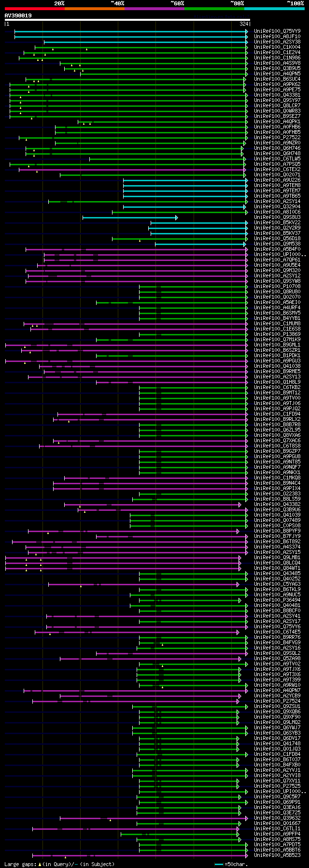Click the label UniRef100_C1MUM8
Viewport: 309px width, 868px height.
coord(277,323)
